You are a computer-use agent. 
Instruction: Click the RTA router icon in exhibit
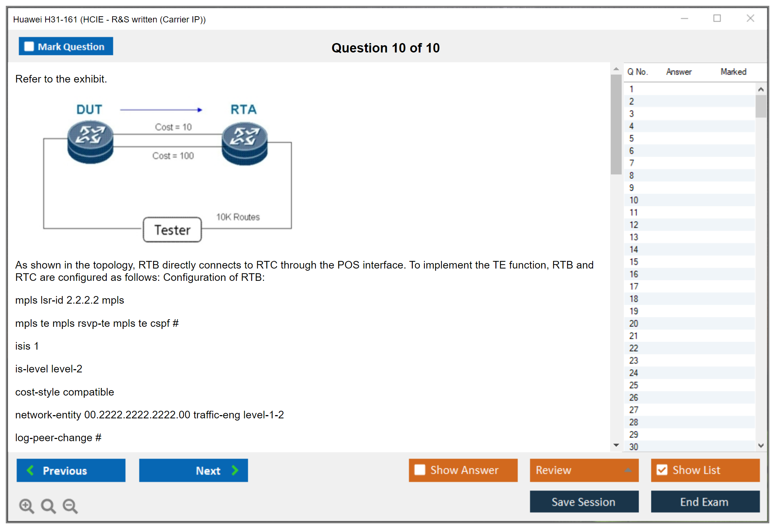[x=245, y=143]
